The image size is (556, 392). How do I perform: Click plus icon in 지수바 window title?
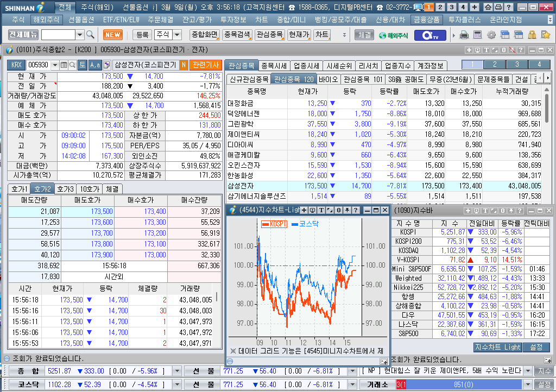(467, 211)
